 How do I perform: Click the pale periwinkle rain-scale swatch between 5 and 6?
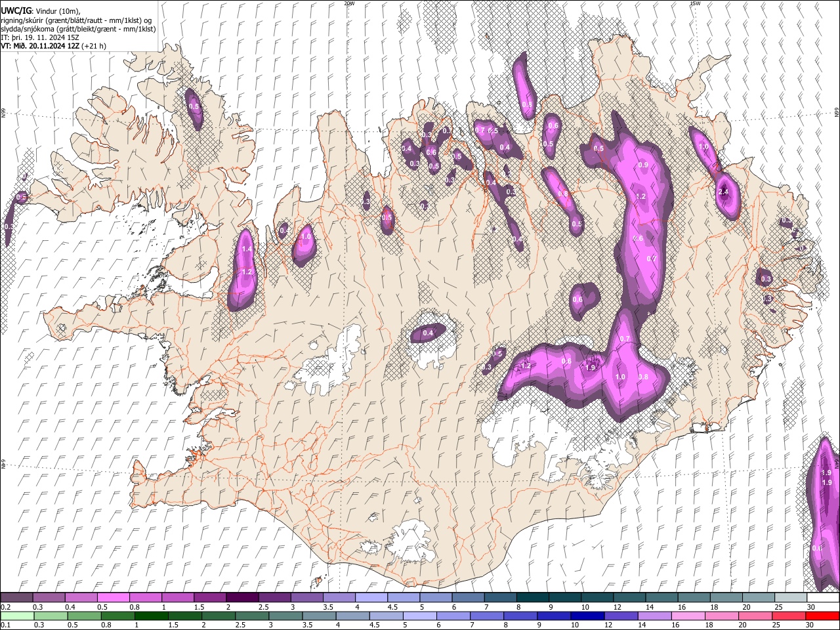(x=420, y=616)
